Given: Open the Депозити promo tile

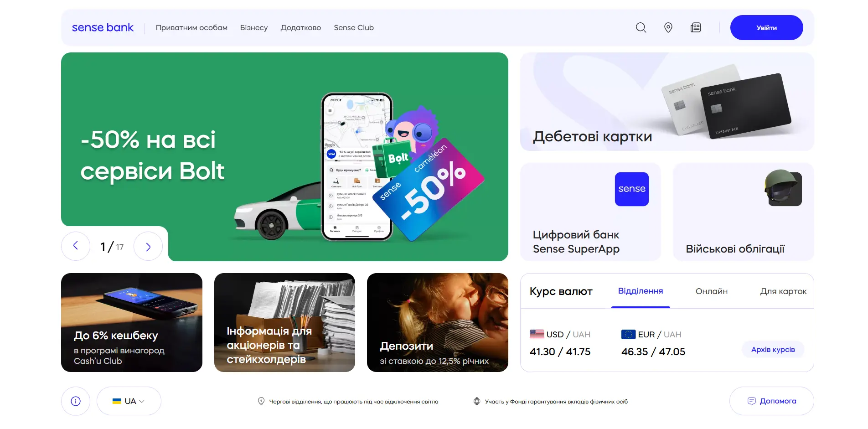Looking at the screenshot, I should [x=438, y=323].
